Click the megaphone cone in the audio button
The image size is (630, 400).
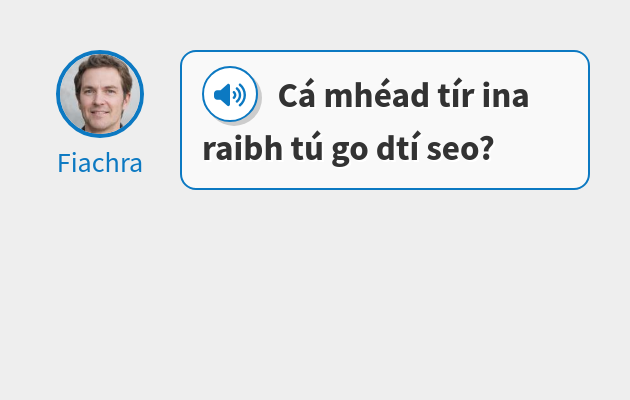(222, 95)
